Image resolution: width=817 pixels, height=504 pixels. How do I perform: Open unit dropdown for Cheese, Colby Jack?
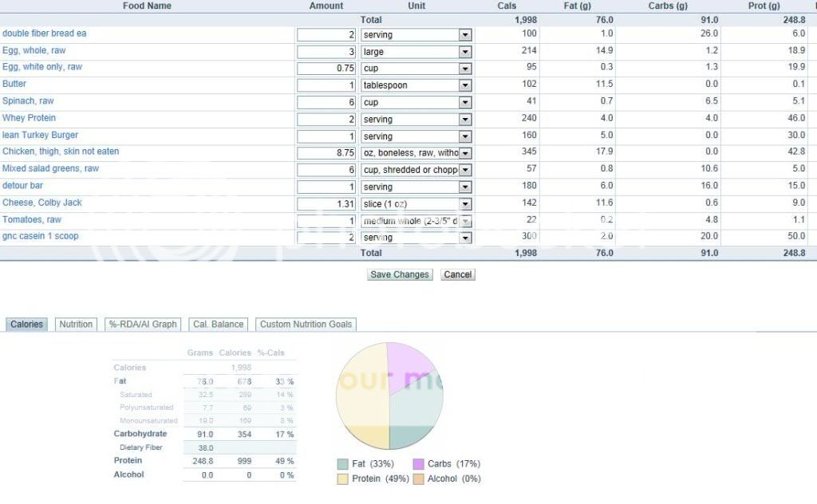[x=464, y=204]
